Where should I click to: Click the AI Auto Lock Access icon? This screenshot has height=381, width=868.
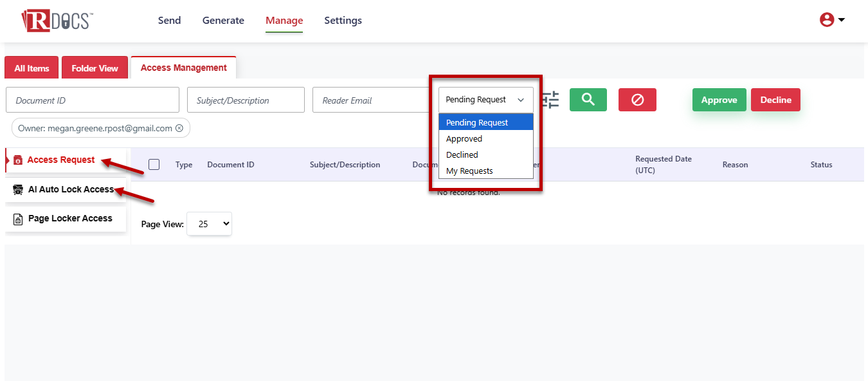pos(18,190)
